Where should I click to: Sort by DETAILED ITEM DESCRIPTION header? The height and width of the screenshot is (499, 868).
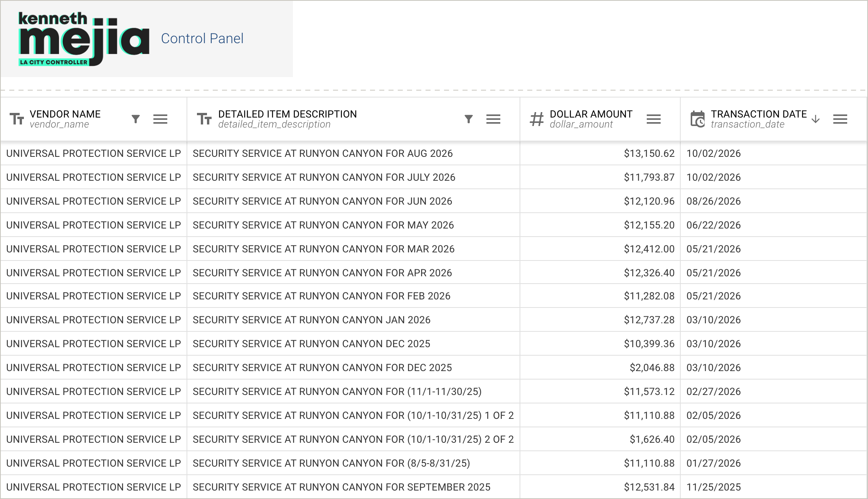pos(288,114)
